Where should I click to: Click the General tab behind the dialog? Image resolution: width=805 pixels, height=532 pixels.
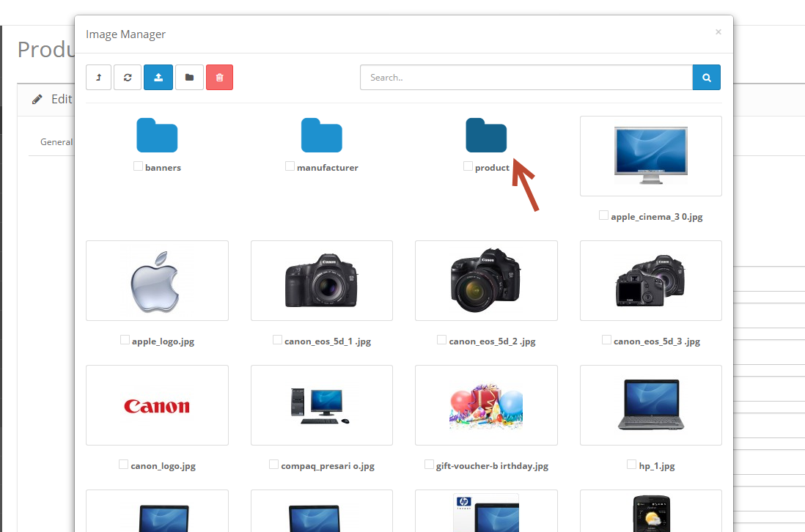coord(56,142)
